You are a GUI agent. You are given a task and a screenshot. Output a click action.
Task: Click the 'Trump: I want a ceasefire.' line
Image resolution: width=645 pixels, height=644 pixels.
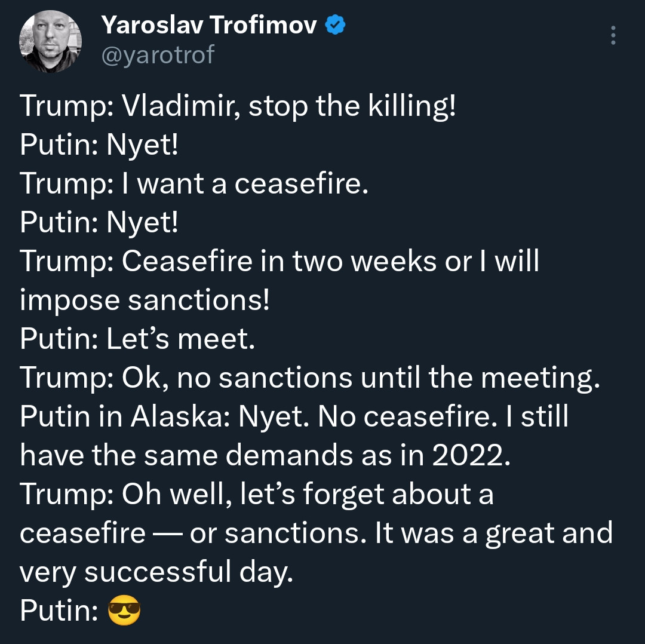(193, 183)
